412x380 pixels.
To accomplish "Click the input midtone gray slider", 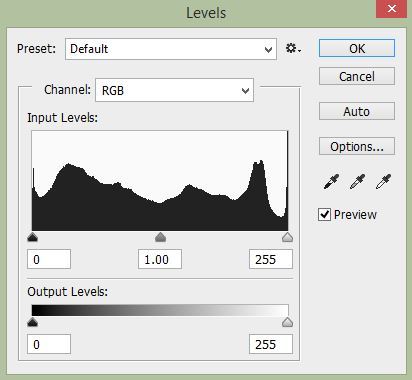I will tap(161, 237).
